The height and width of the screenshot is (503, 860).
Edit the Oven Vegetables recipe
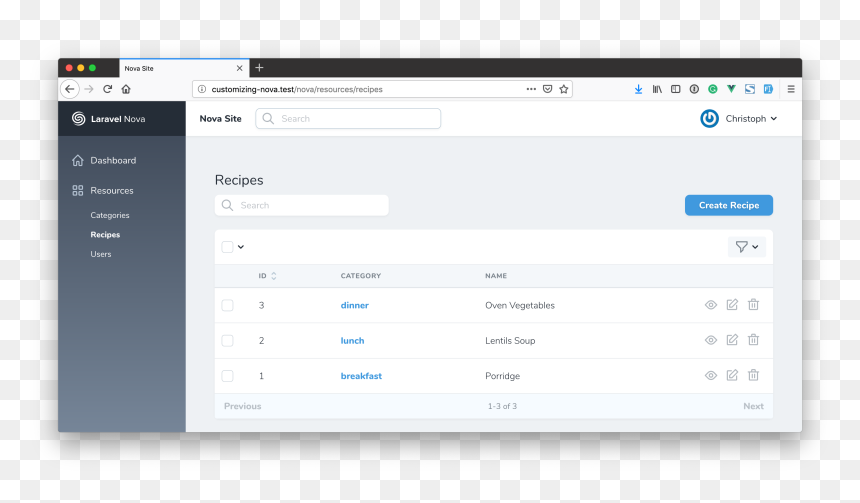point(732,304)
